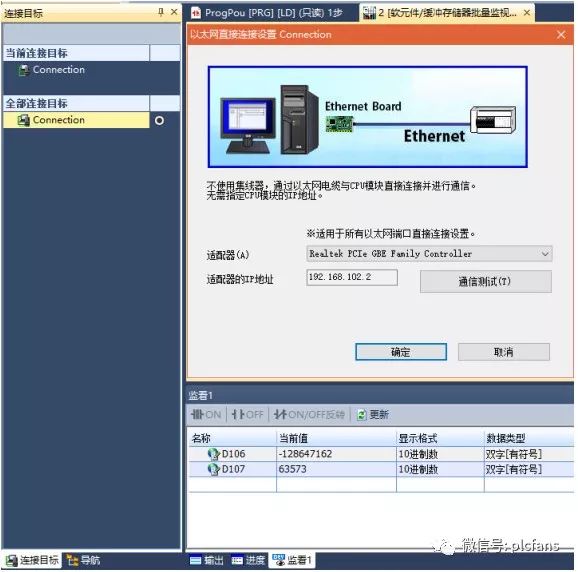Click ON/OFF反转 in watch toolbar
The width and height of the screenshot is (578, 572).
309,415
